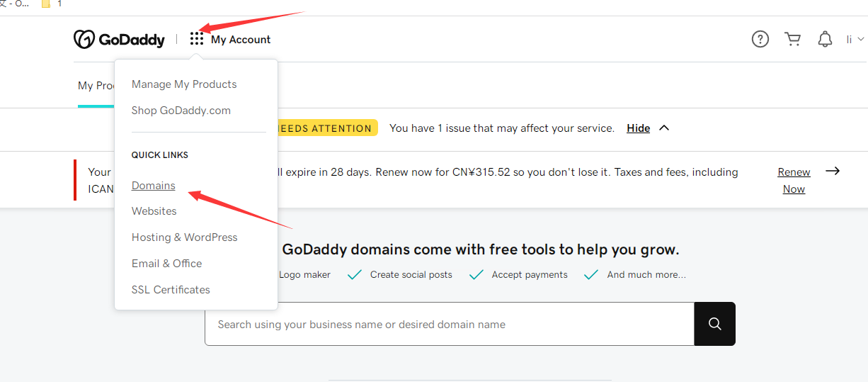Click the domain search magnifier button
This screenshot has width=868, height=382.
[715, 324]
